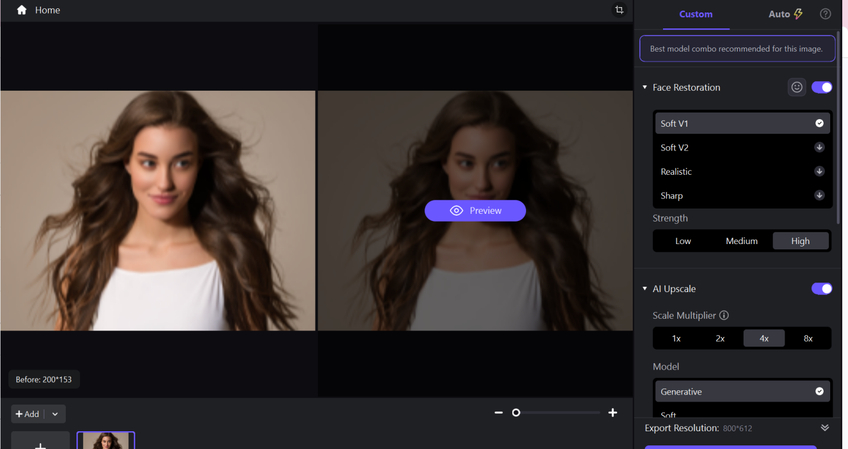Select the Soft V1 model
The height and width of the screenshot is (449, 848).
tap(742, 123)
